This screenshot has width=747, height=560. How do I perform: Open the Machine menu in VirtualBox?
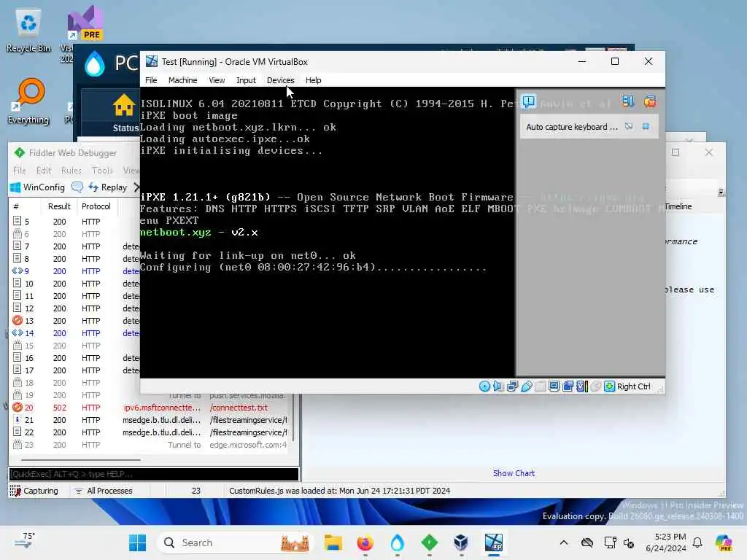coord(182,80)
